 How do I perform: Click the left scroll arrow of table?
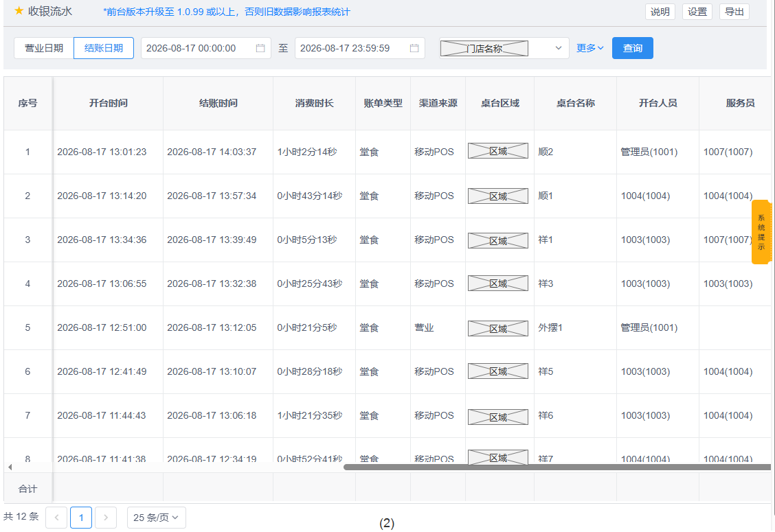click(10, 467)
